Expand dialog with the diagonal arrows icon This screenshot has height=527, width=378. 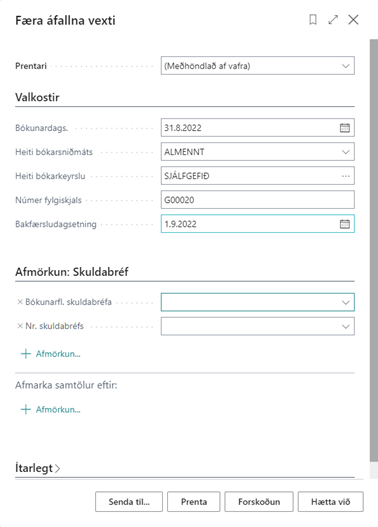pyautogui.click(x=333, y=20)
